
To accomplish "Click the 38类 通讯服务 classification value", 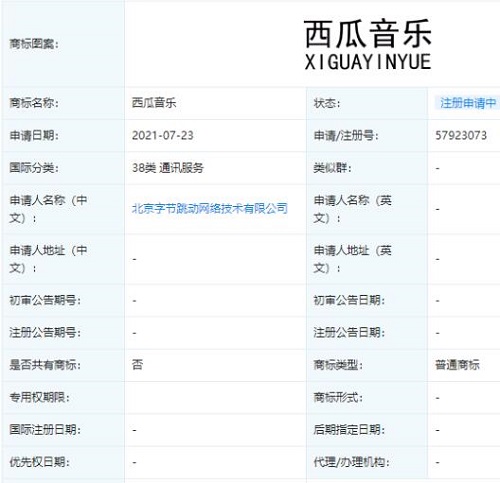I will pos(168,168).
